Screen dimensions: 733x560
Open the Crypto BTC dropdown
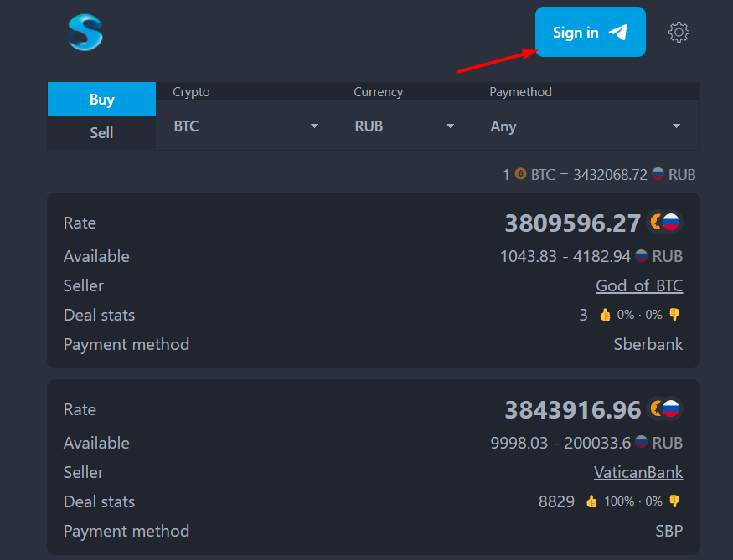[x=246, y=126]
